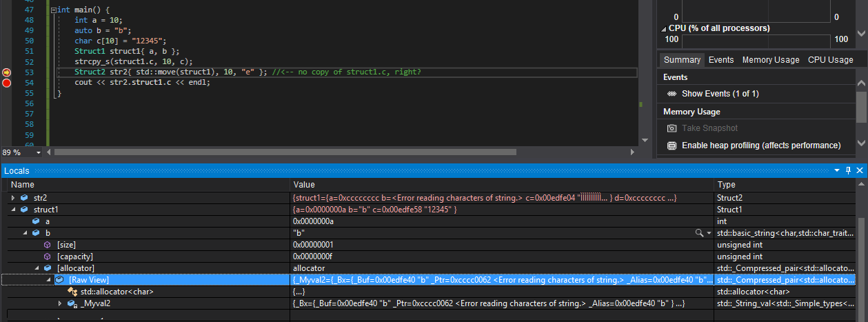Screen dimensions: 868x322
Task: Click the Locals panel title
Action: coord(18,170)
